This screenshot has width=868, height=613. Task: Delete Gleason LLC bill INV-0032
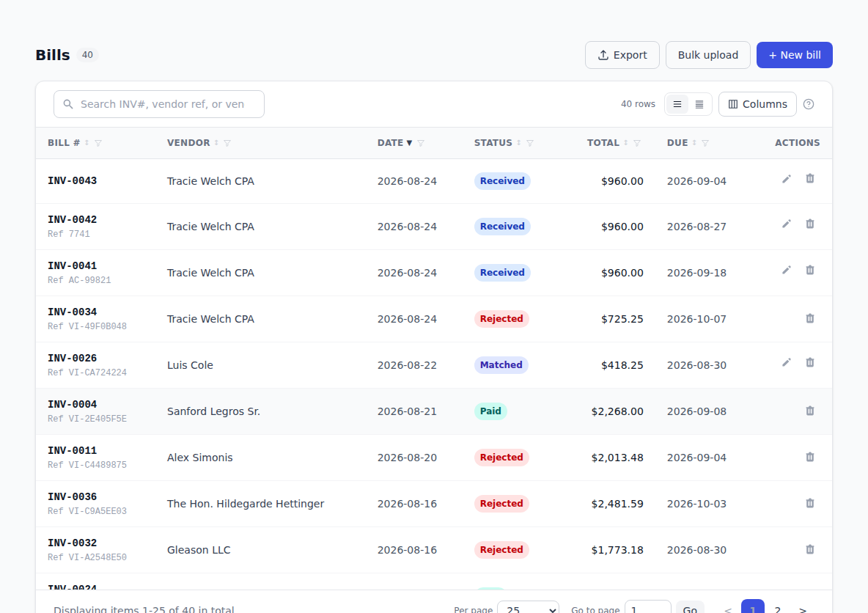[810, 549]
